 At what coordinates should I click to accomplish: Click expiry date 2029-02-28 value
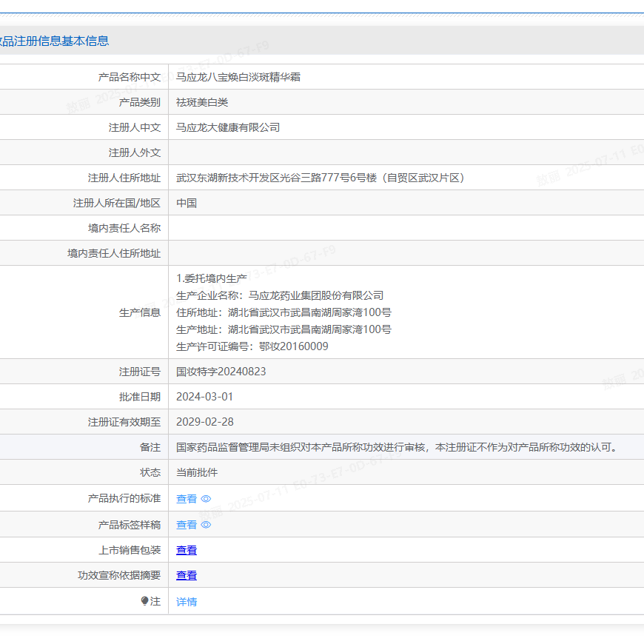tap(205, 421)
